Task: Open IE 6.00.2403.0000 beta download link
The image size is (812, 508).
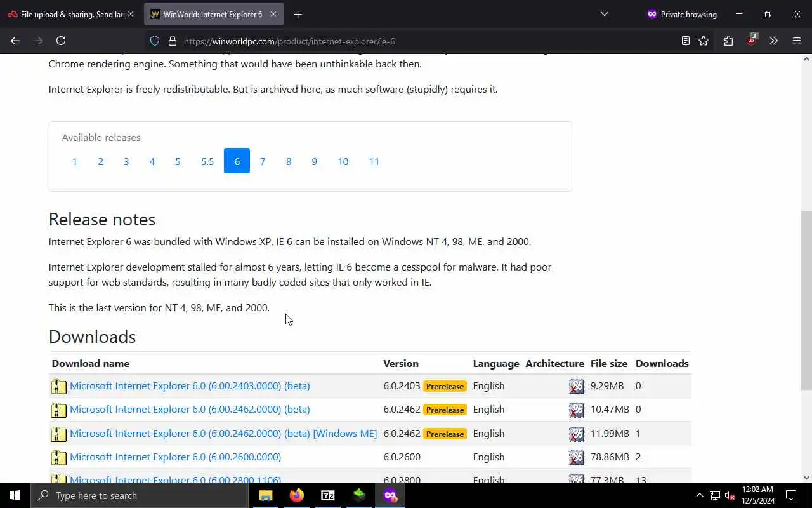Action: pyautogui.click(x=190, y=385)
